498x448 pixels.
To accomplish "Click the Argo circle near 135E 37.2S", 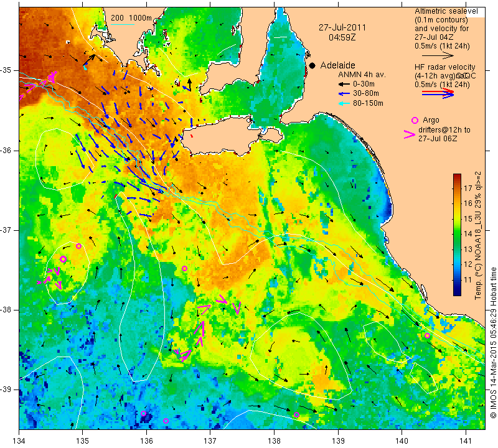I will [x=79, y=246].
